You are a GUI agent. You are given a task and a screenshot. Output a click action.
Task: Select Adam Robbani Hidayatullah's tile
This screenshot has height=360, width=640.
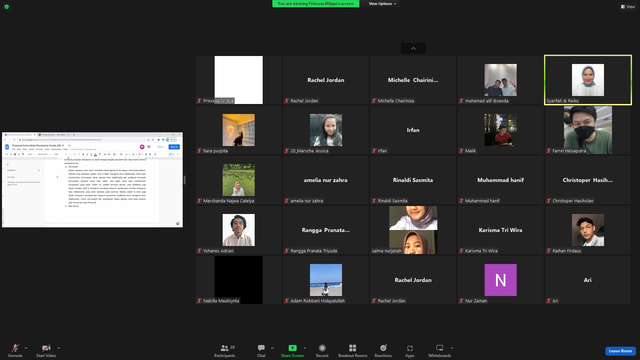click(x=326, y=280)
